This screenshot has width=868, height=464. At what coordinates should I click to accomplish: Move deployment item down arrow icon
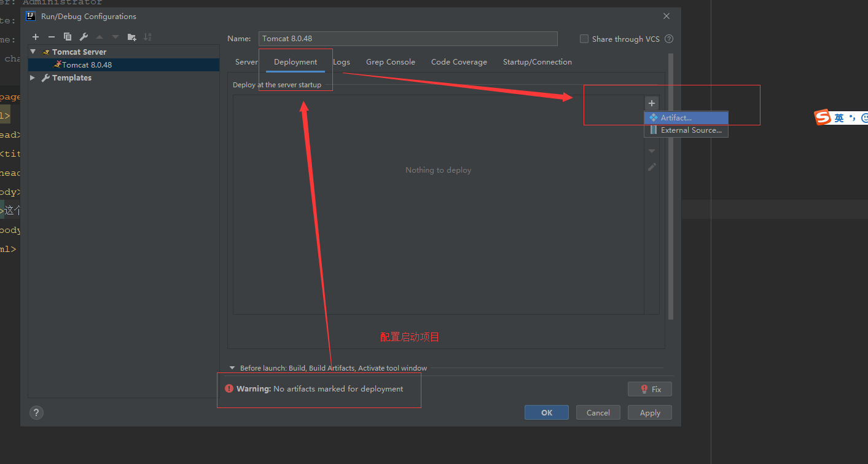coord(652,151)
